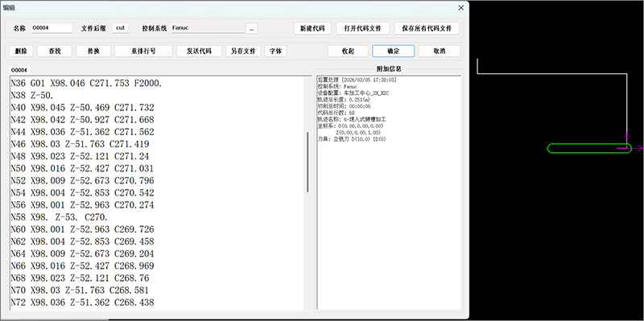Cancel with the 取消 button

tap(440, 51)
